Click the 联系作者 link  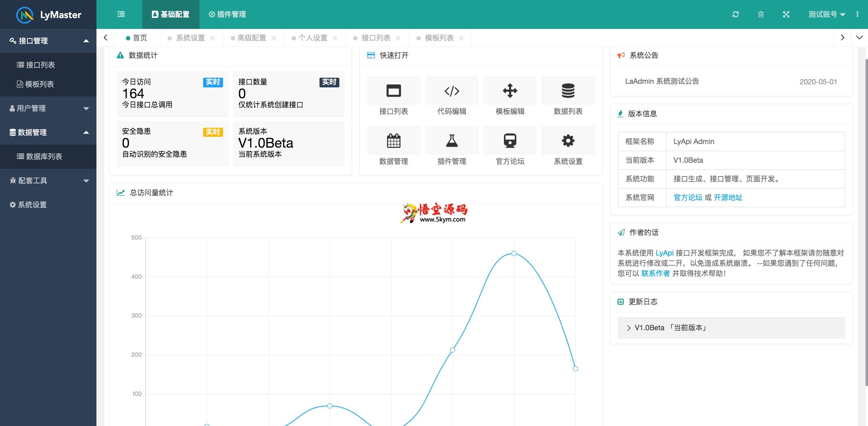[x=656, y=273]
